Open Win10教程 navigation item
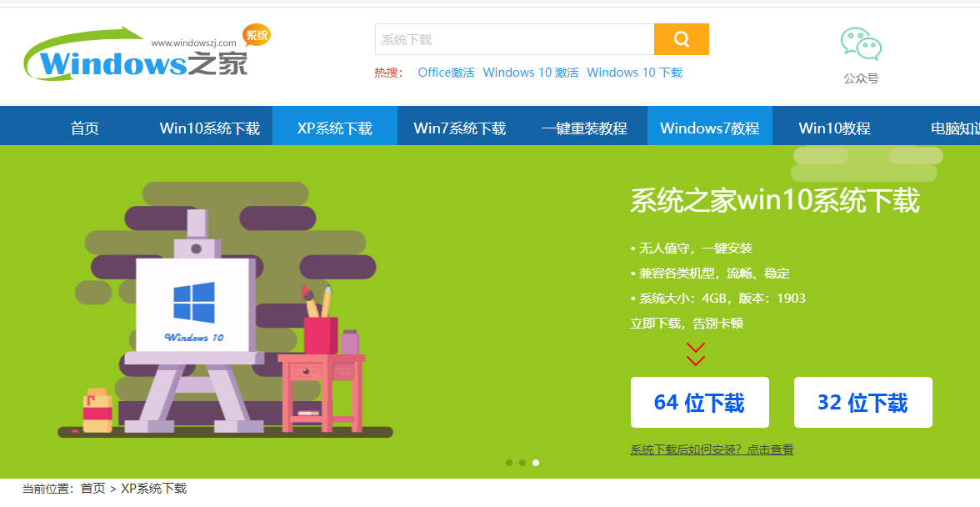This screenshot has height=507, width=980. point(835,128)
